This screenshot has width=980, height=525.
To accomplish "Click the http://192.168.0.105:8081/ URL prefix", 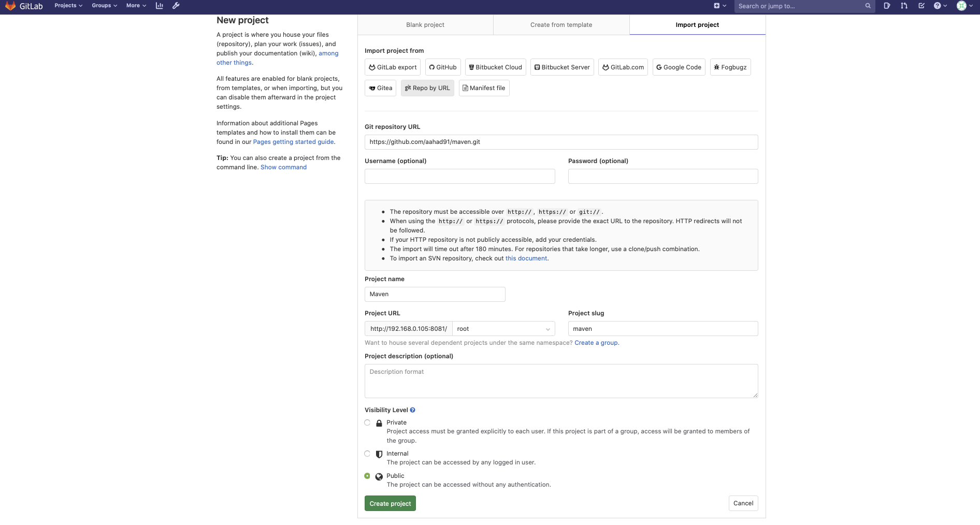I will (409, 329).
